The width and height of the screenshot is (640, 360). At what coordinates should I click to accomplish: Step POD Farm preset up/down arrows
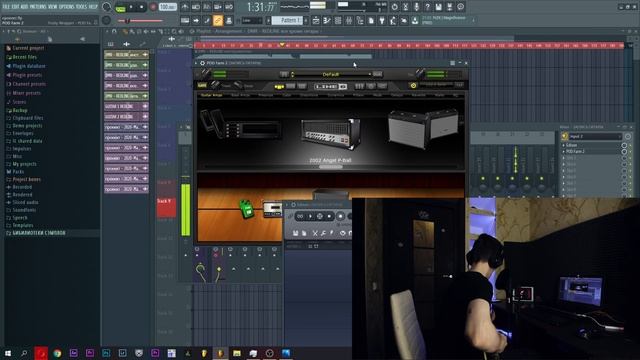coord(292,74)
